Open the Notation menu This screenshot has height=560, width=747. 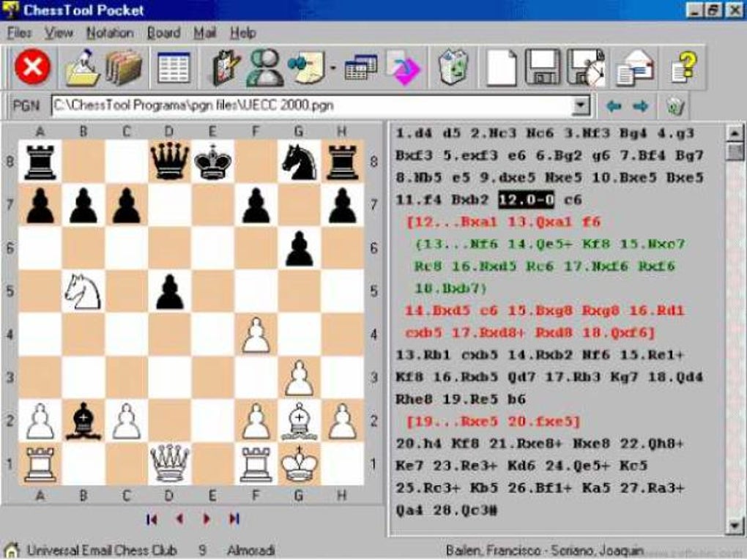110,33
